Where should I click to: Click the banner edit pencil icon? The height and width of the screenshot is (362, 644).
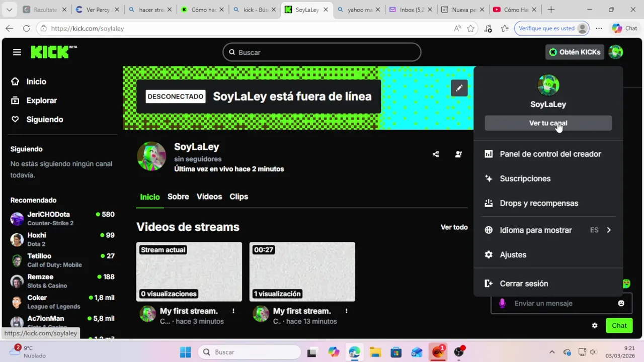(459, 88)
